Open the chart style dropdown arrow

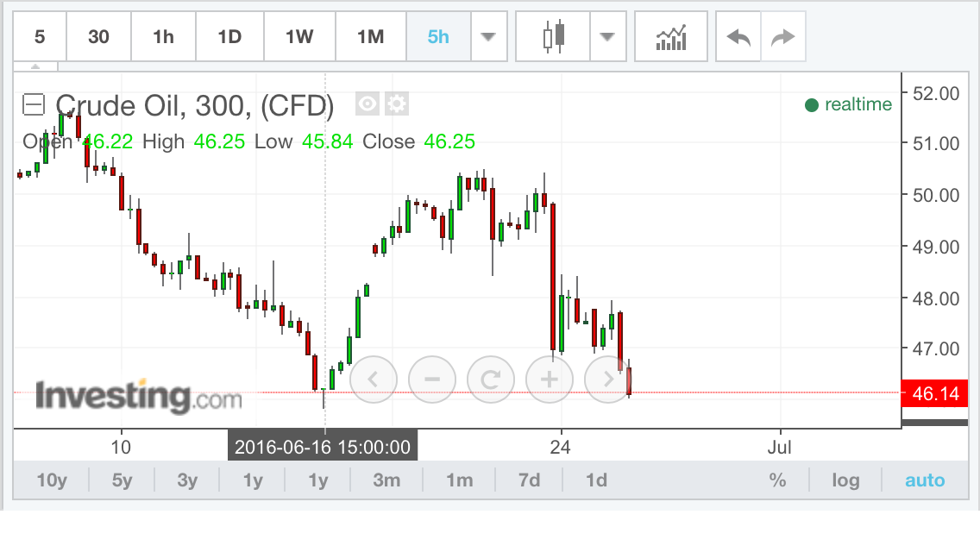607,37
